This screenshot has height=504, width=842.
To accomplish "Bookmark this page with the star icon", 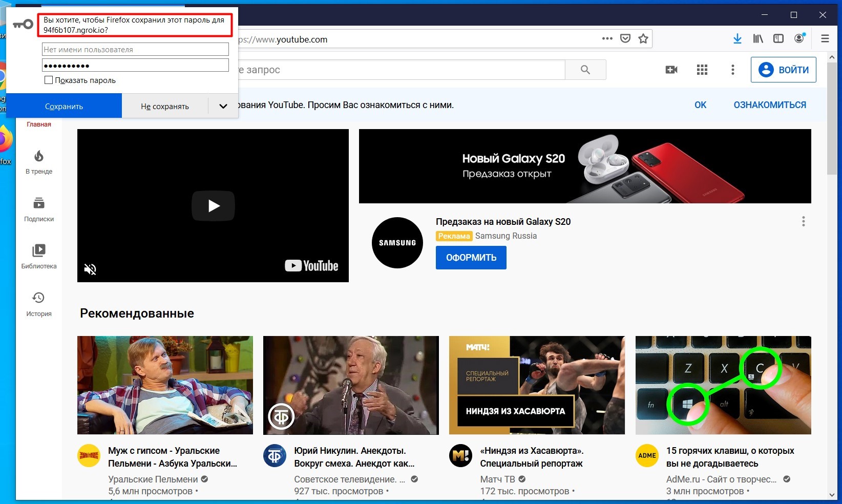I will point(643,39).
